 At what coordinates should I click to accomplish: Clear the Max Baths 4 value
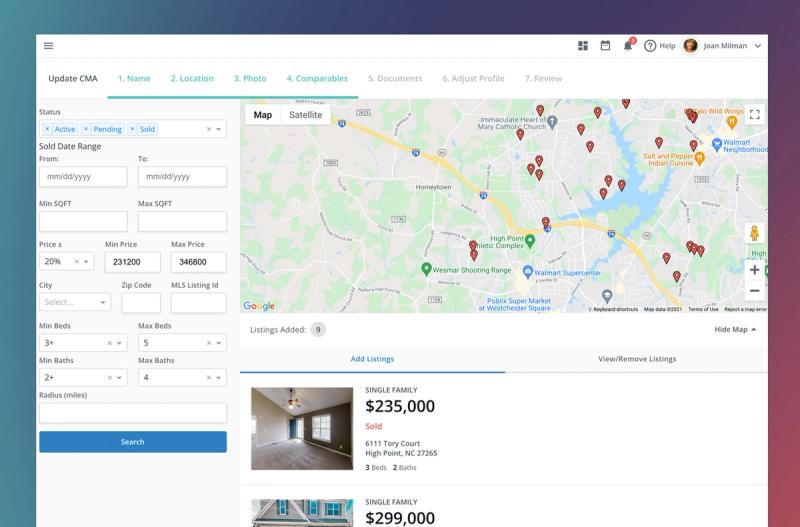pos(209,378)
